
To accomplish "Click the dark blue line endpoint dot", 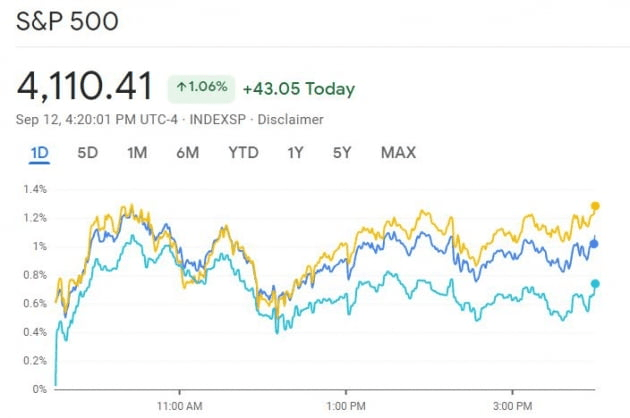I will coord(595,243).
